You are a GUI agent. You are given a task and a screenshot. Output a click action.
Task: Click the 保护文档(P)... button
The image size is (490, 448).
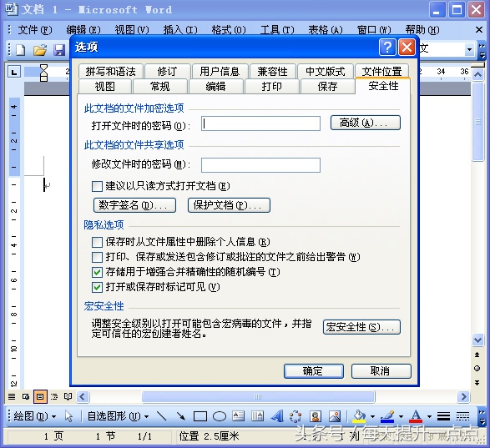229,205
